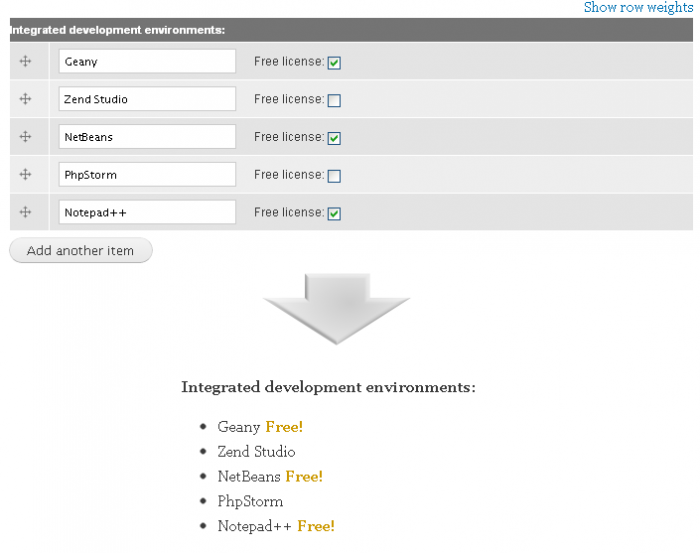Click the drag handle for the Geany row
Viewport: 700px width, 553px height.
(25, 61)
